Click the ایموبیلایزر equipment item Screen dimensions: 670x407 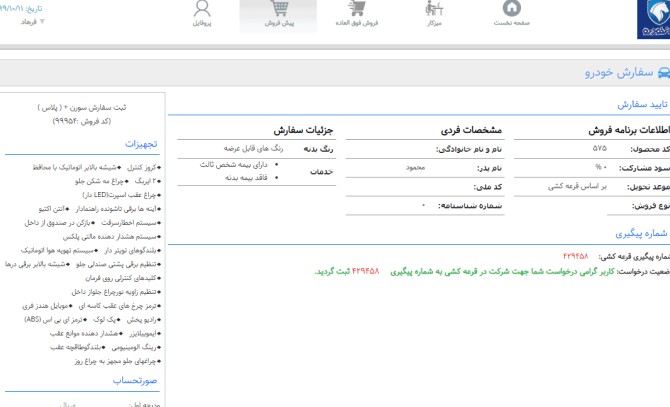tap(145, 334)
